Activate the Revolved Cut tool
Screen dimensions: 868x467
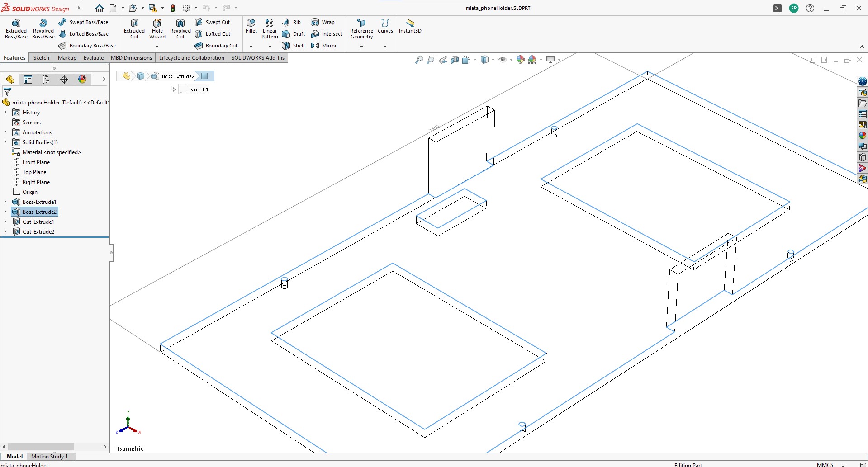point(180,29)
